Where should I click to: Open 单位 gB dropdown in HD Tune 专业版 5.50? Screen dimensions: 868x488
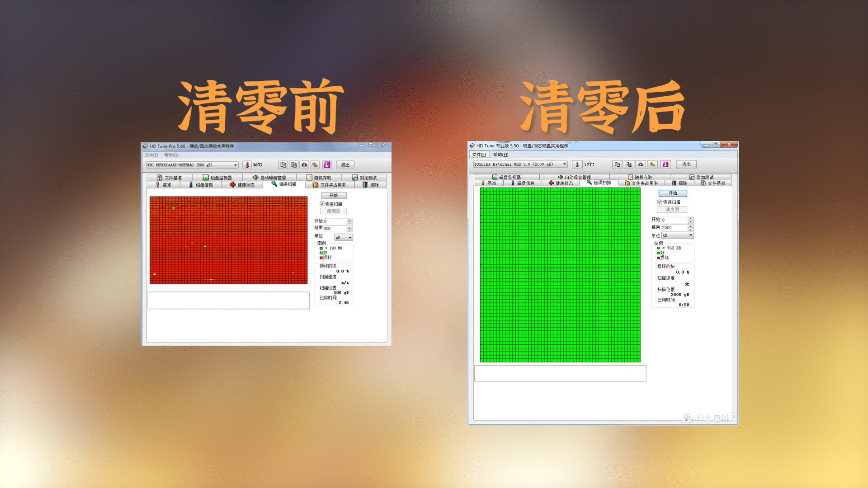click(x=677, y=235)
